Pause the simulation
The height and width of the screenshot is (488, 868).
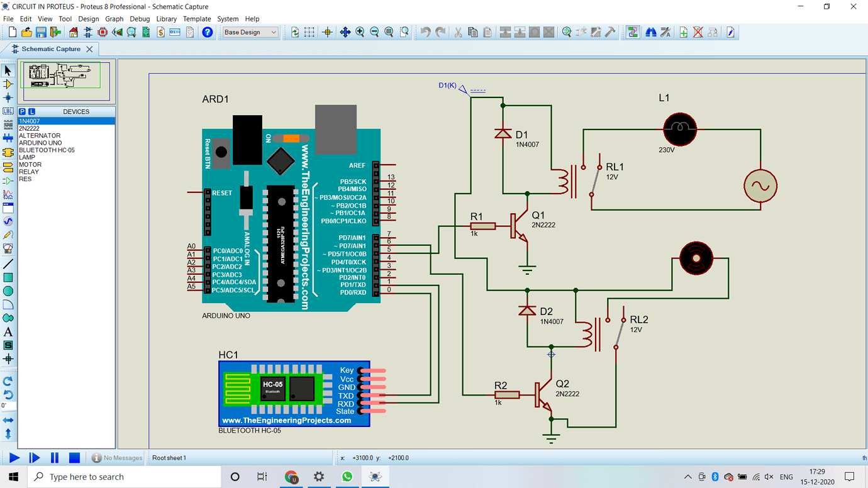click(x=55, y=458)
